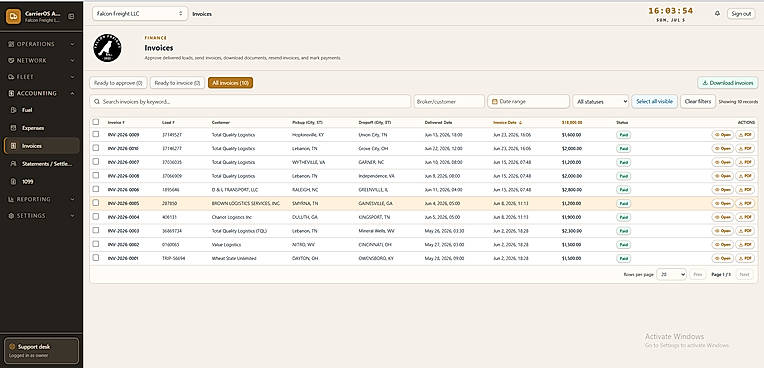Check the box for INV-2026-0005
Image resolution: width=764 pixels, height=368 pixels.
tap(96, 203)
